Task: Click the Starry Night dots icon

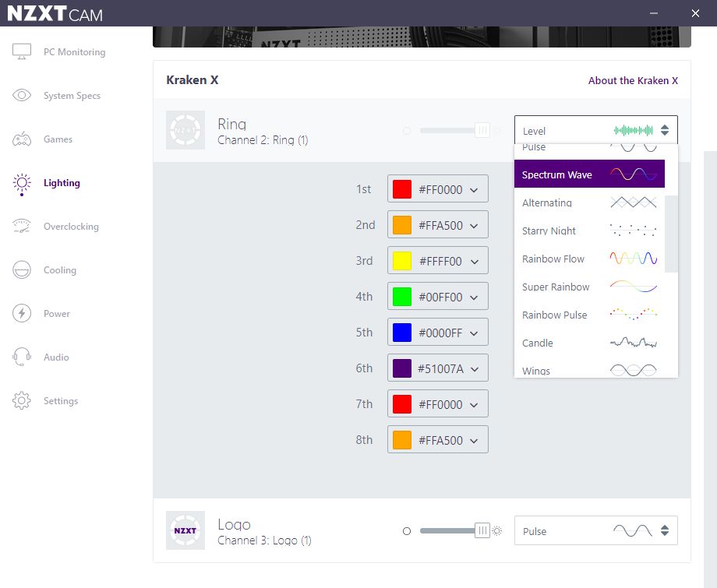Action: (x=634, y=231)
